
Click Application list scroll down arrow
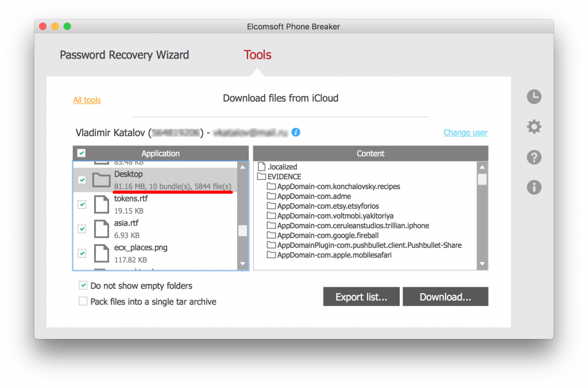[x=243, y=264]
